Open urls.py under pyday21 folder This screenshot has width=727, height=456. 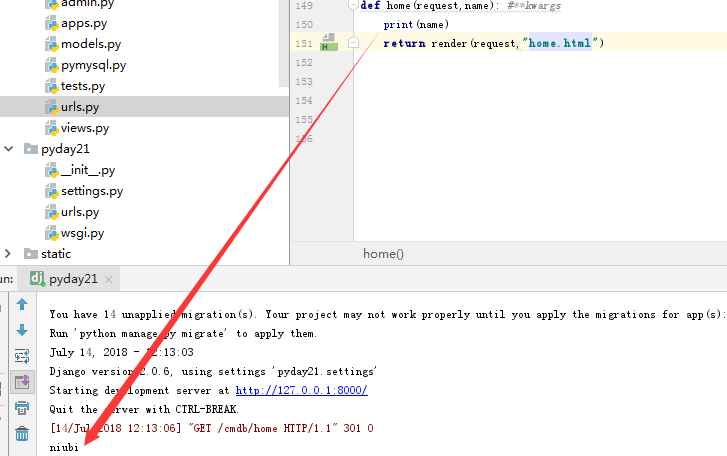coord(80,212)
